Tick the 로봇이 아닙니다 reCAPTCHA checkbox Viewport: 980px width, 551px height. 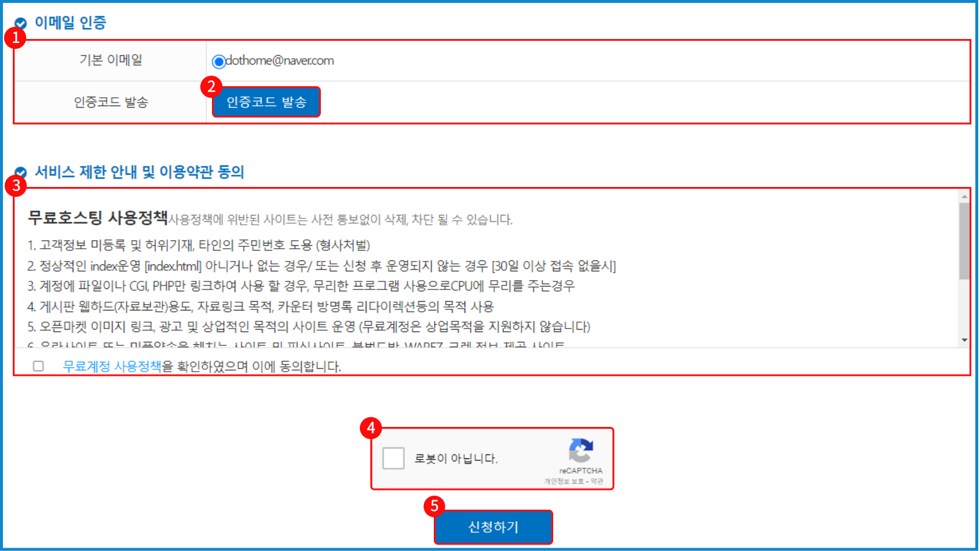(x=394, y=458)
